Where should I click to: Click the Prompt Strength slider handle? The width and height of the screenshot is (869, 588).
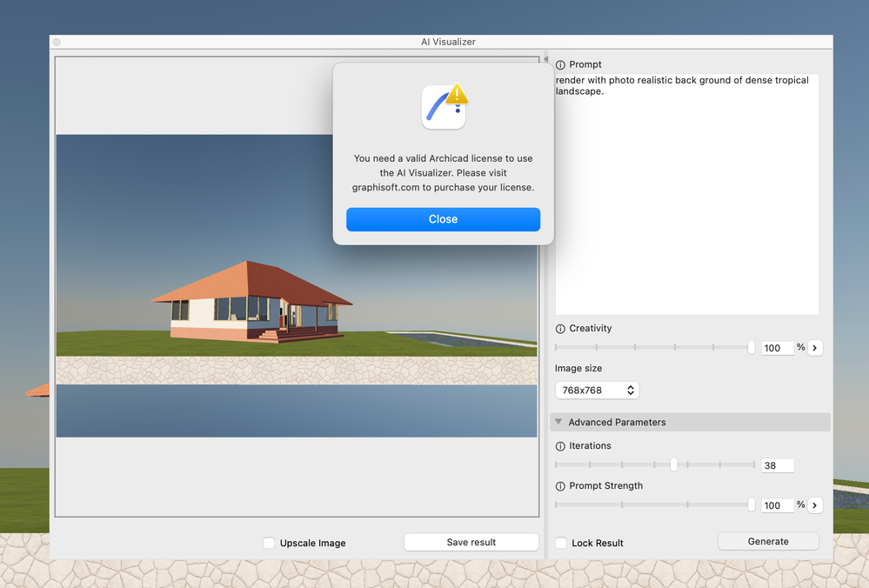(x=751, y=504)
